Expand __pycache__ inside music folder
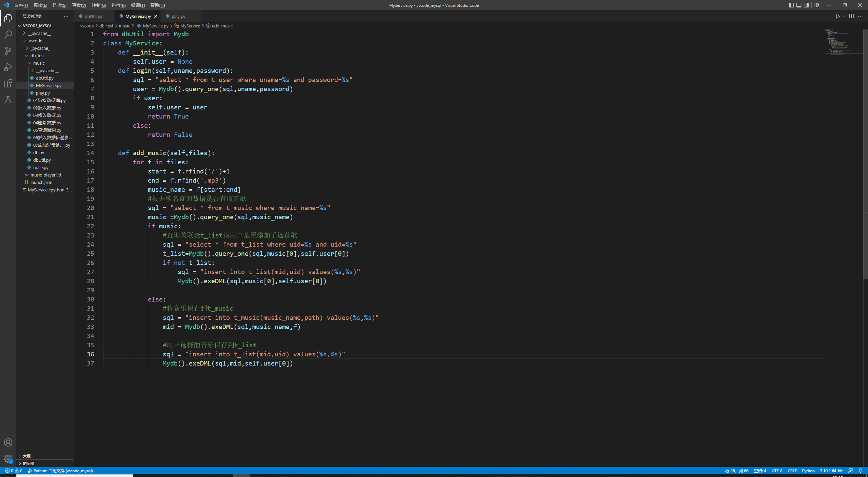Image resolution: width=868 pixels, height=477 pixels. [x=45, y=70]
